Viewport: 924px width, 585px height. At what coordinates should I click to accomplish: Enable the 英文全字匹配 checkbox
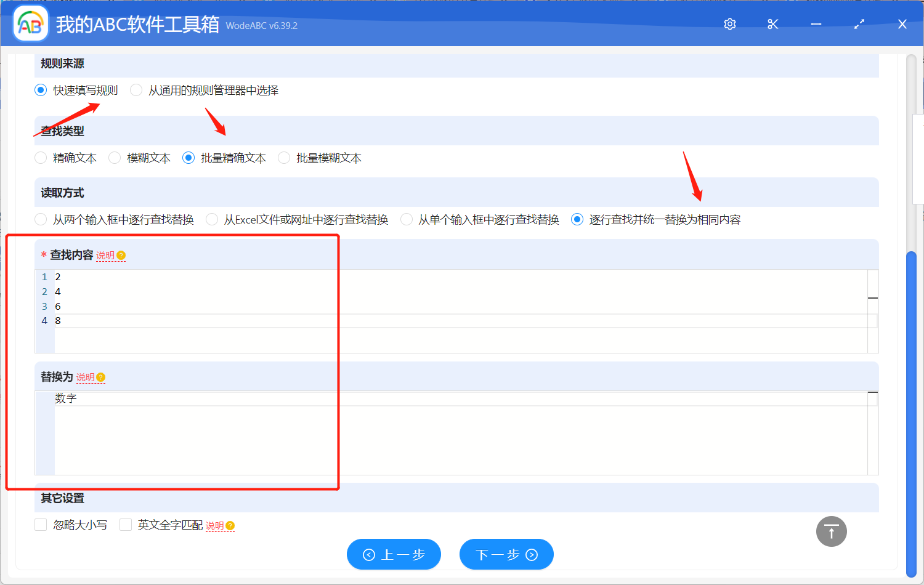pos(126,524)
